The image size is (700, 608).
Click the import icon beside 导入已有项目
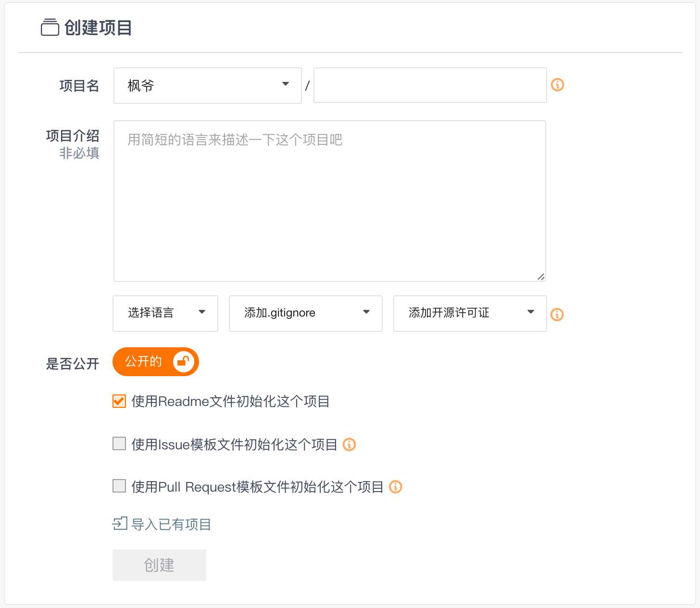tap(120, 523)
